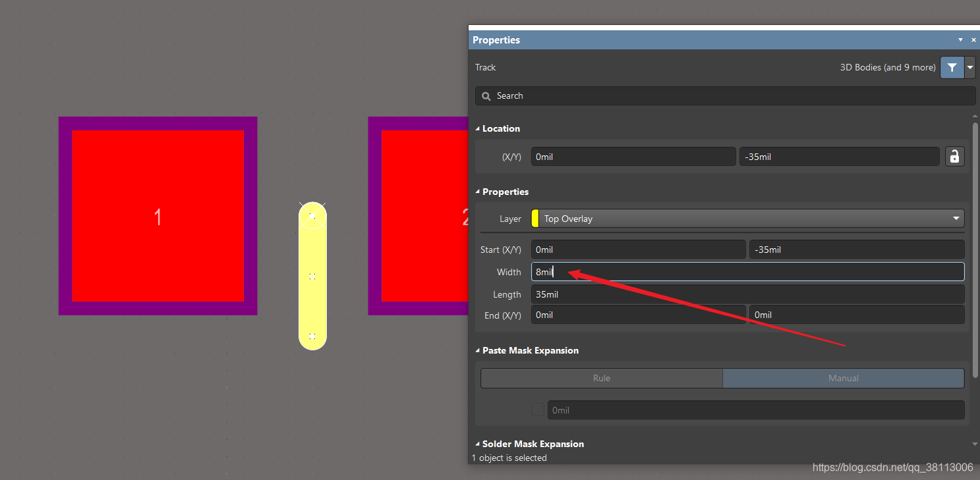The width and height of the screenshot is (980, 480).
Task: Click the '3D Bodies (and 9 more)' text
Action: pos(888,67)
